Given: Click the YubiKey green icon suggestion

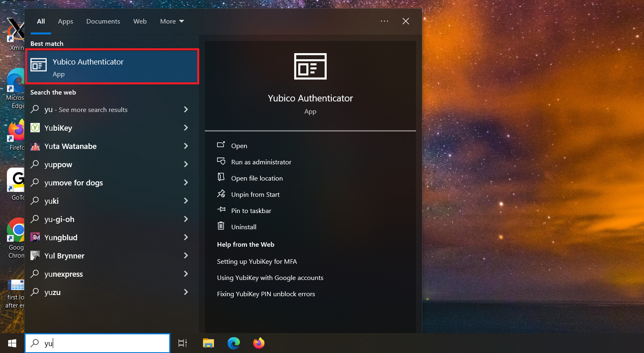Looking at the screenshot, I should 35,128.
